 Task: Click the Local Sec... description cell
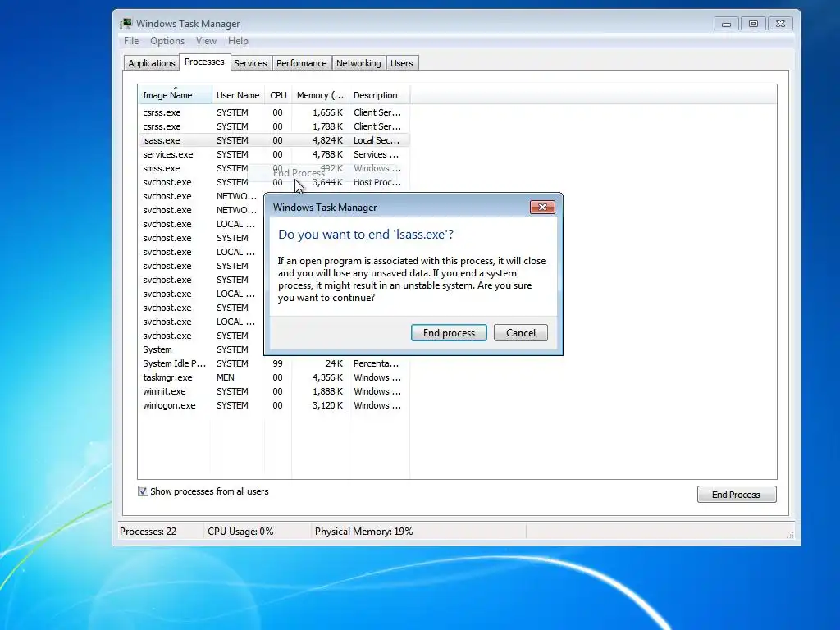pos(377,140)
